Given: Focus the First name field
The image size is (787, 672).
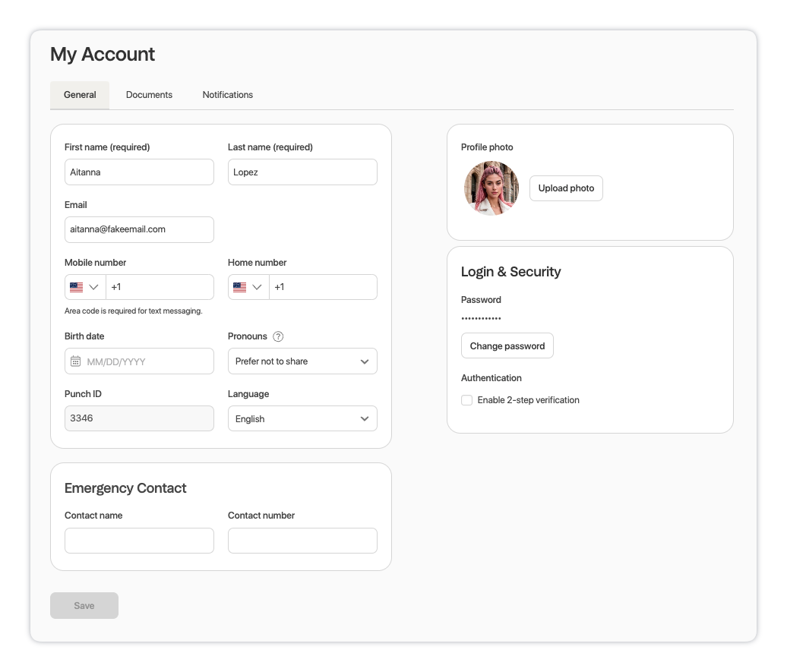Looking at the screenshot, I should coord(139,172).
